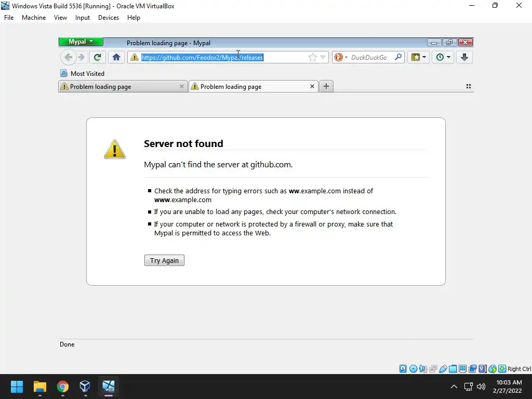The image size is (532, 399).
Task: Click the warning site identity icon
Action: click(135, 57)
